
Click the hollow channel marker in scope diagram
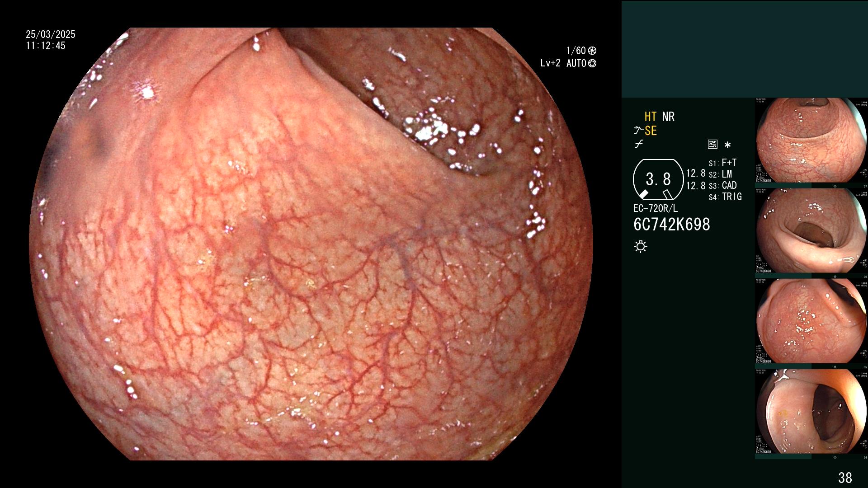point(667,194)
